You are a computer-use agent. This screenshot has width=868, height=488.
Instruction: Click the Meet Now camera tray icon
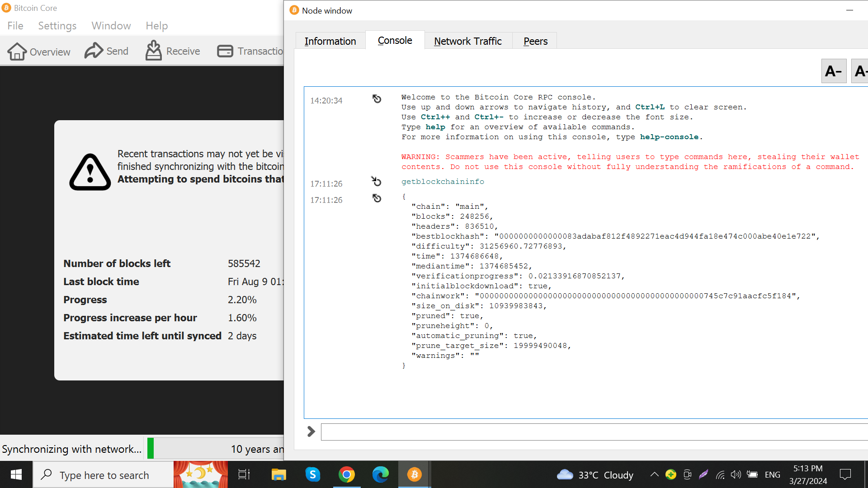[x=688, y=474]
